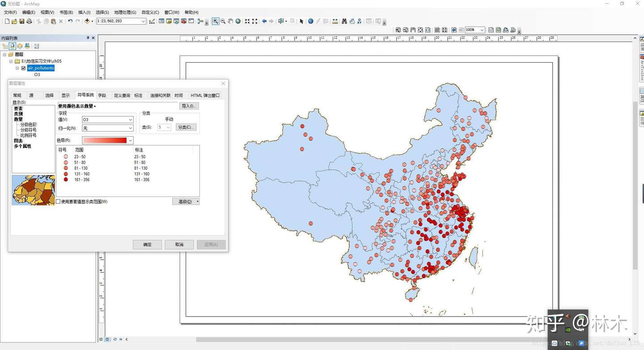The height and width of the screenshot is (350, 644).
Task: Click the symbol for range 161 - 356
Action: point(66,179)
